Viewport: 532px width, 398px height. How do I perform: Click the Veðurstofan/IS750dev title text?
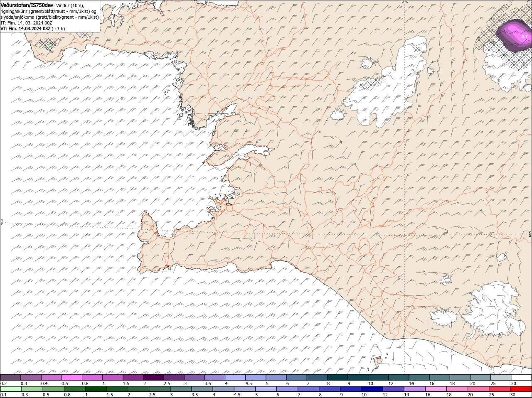27,5
